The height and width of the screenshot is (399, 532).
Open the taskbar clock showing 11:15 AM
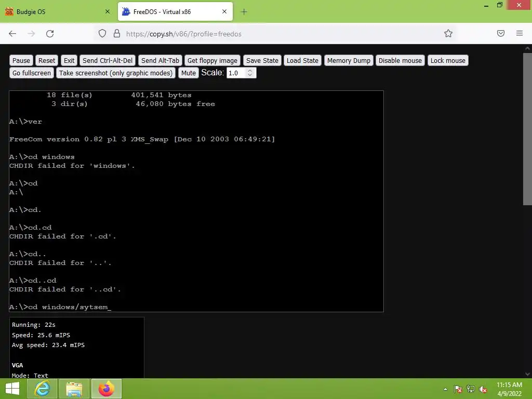point(509,389)
